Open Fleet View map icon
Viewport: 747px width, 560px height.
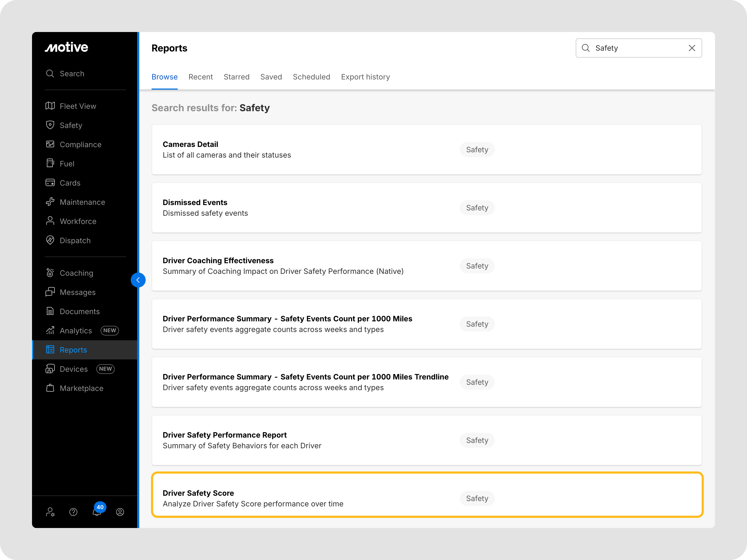coord(50,106)
